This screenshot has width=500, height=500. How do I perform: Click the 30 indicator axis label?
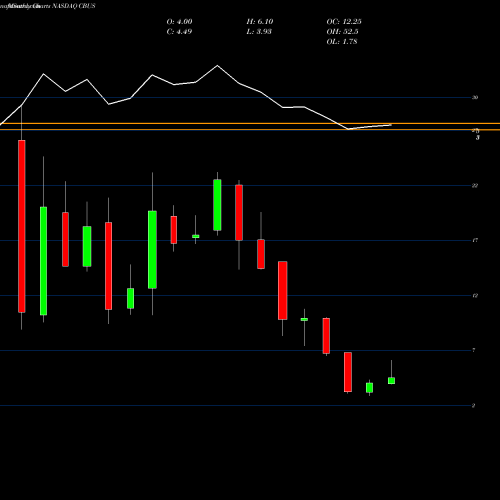coord(475,98)
